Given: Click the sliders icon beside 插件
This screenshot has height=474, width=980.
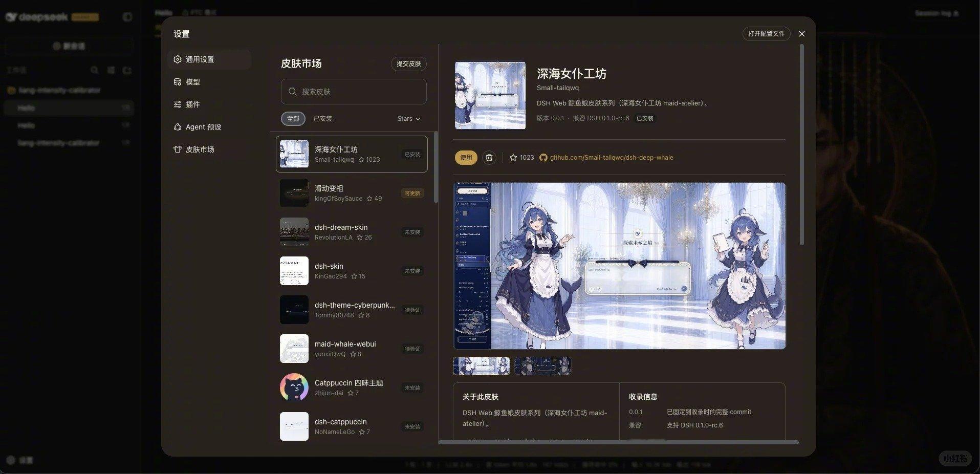Looking at the screenshot, I should 178,104.
